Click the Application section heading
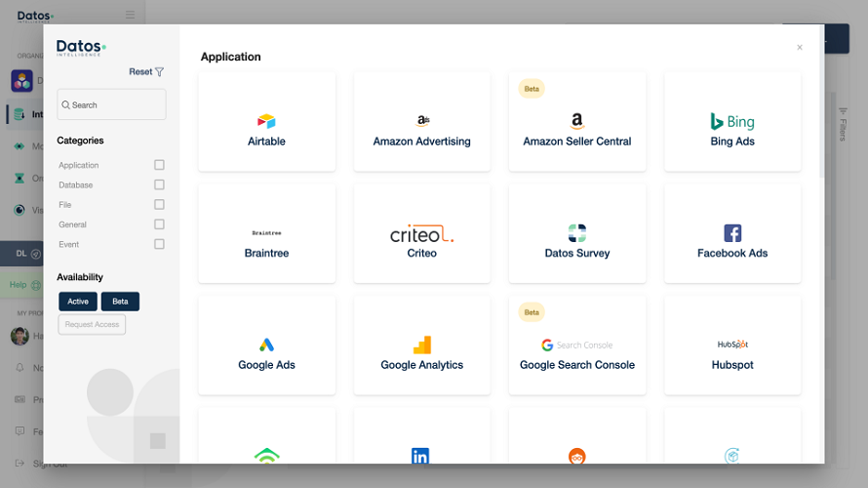 (x=231, y=57)
